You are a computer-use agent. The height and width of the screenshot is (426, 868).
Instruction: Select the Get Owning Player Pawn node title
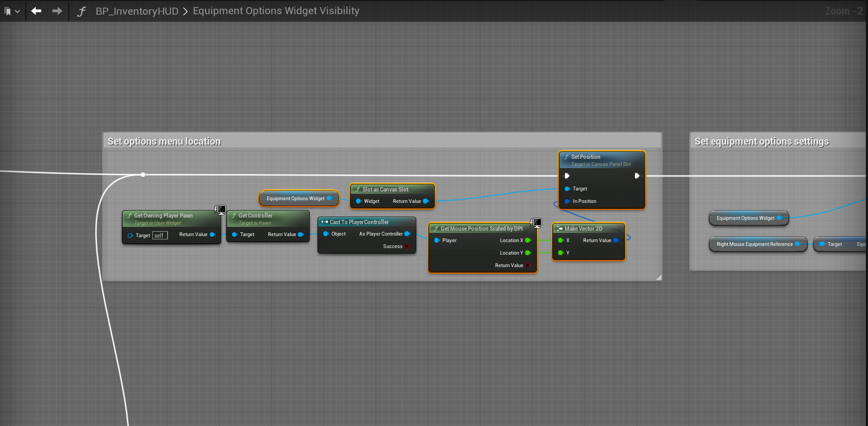coord(163,215)
